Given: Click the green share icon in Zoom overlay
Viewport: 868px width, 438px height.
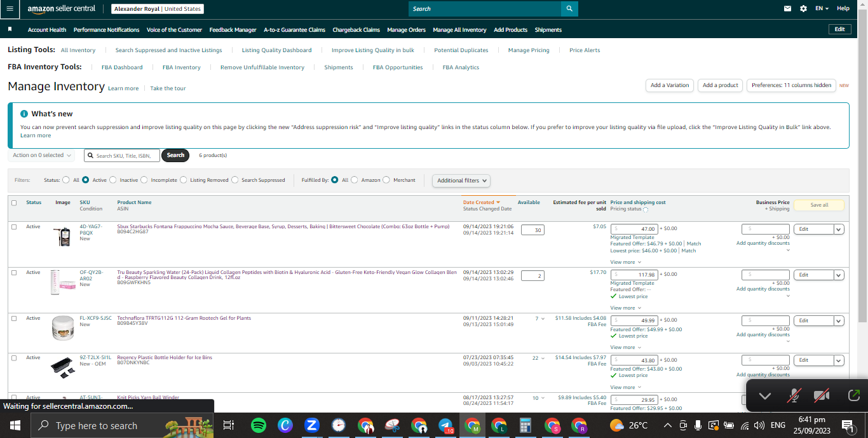Looking at the screenshot, I should point(853,395).
